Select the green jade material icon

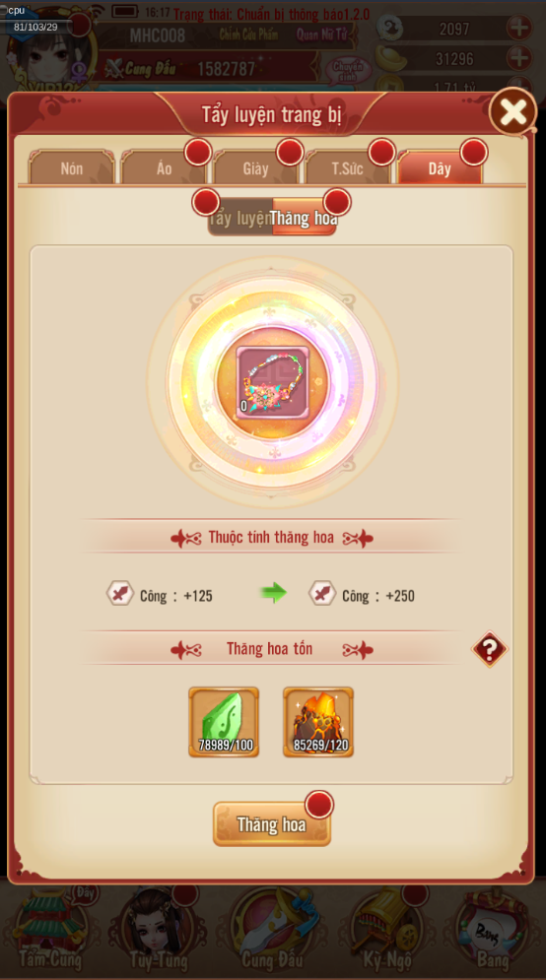pyautogui.click(x=224, y=722)
